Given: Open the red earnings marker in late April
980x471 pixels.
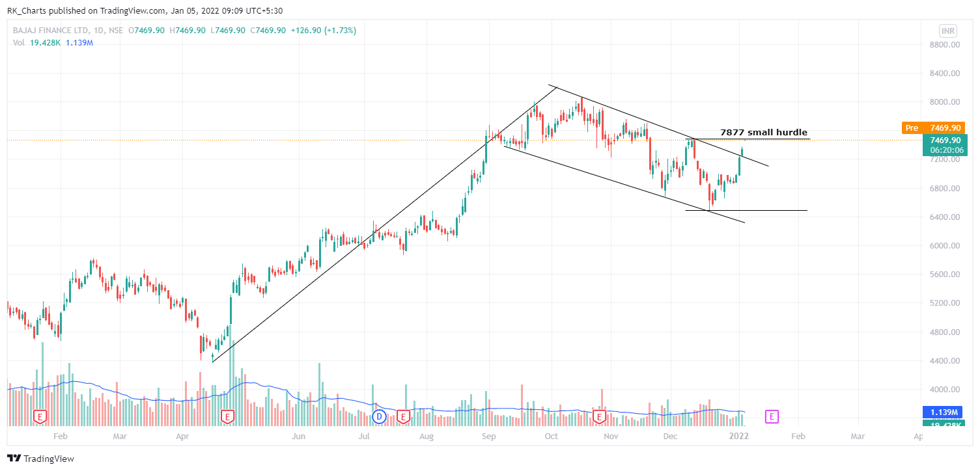Looking at the screenshot, I should click(x=227, y=416).
